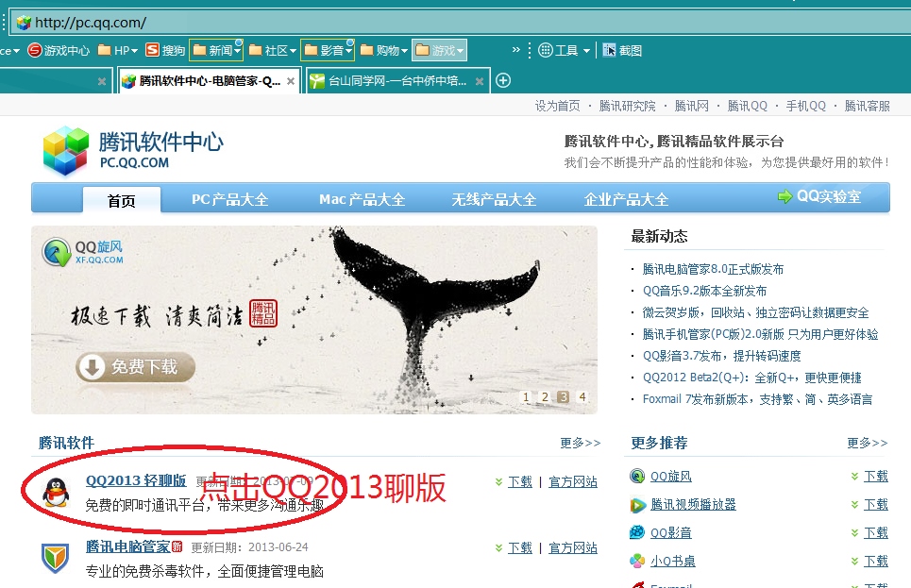Screen dimensions: 911x588
Task: Click the 截图 screenshot tool
Action: [622, 51]
